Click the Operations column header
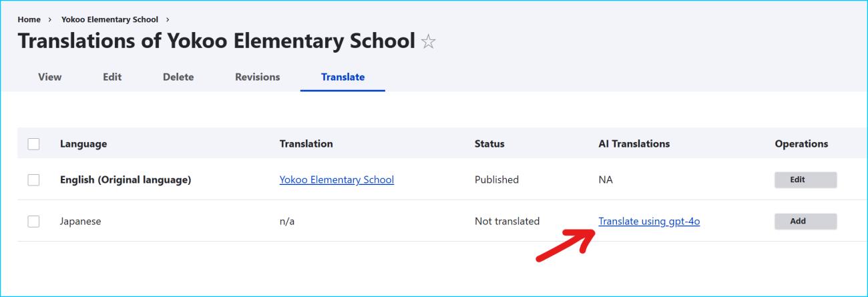 coord(801,143)
